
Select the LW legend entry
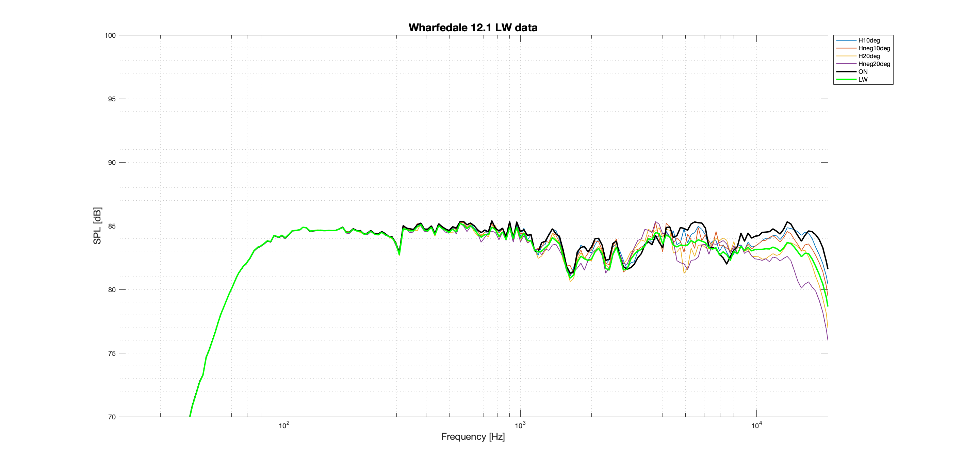coord(863,80)
